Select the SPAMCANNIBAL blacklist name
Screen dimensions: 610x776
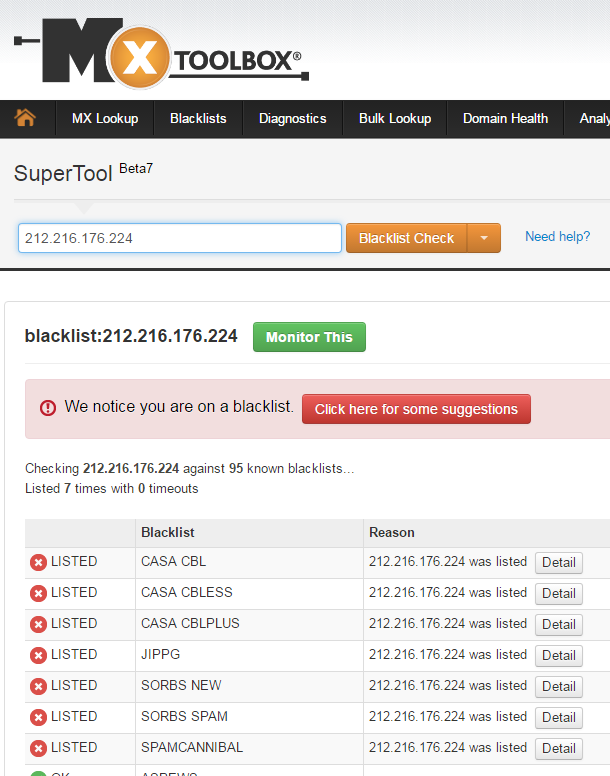coord(192,747)
